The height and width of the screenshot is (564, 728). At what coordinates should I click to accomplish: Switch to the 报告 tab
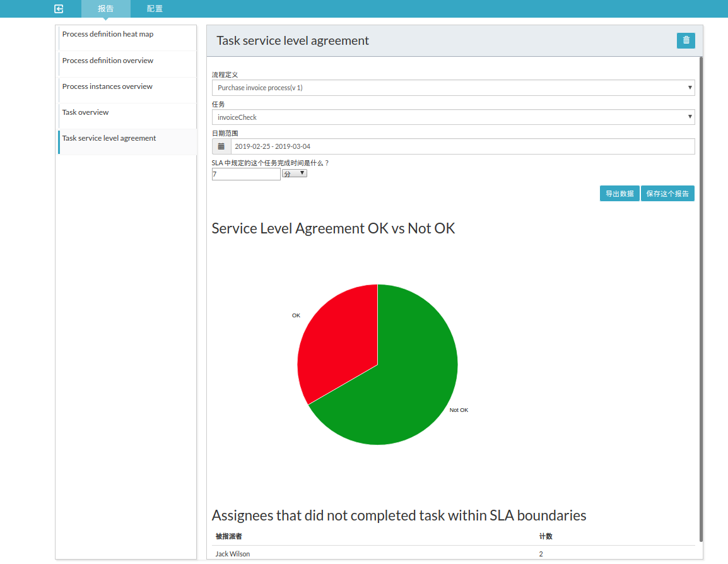105,9
